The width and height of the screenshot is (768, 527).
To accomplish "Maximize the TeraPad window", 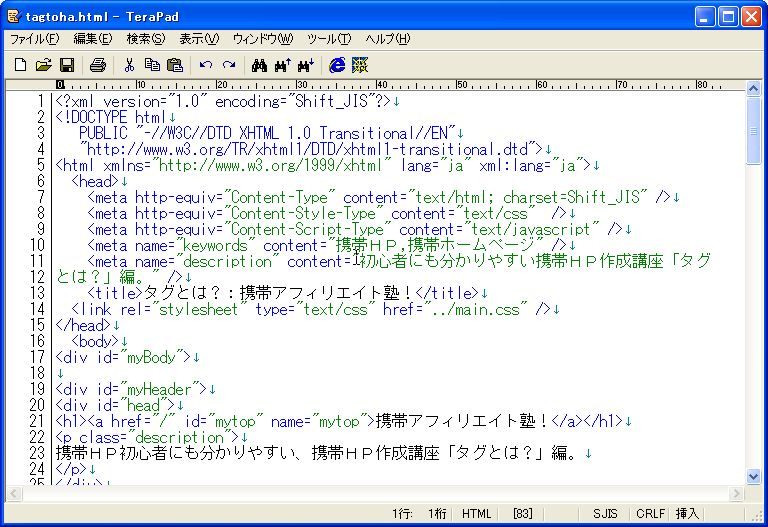I will click(x=728, y=17).
